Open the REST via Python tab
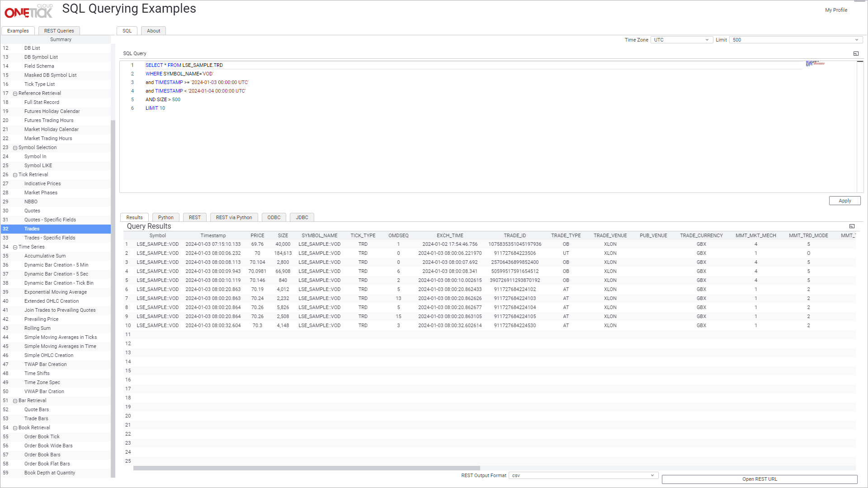 click(234, 217)
